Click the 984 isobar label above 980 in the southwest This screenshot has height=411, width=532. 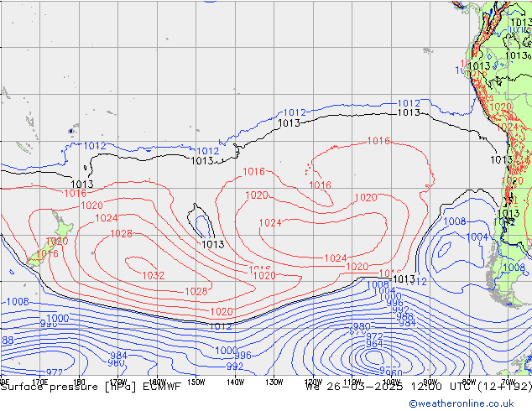118,355
